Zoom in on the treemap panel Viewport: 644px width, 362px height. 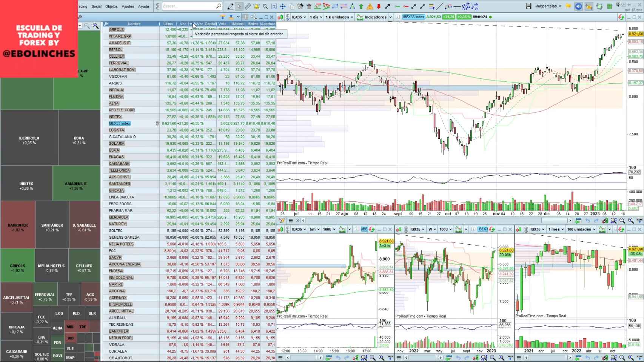[x=96, y=26]
